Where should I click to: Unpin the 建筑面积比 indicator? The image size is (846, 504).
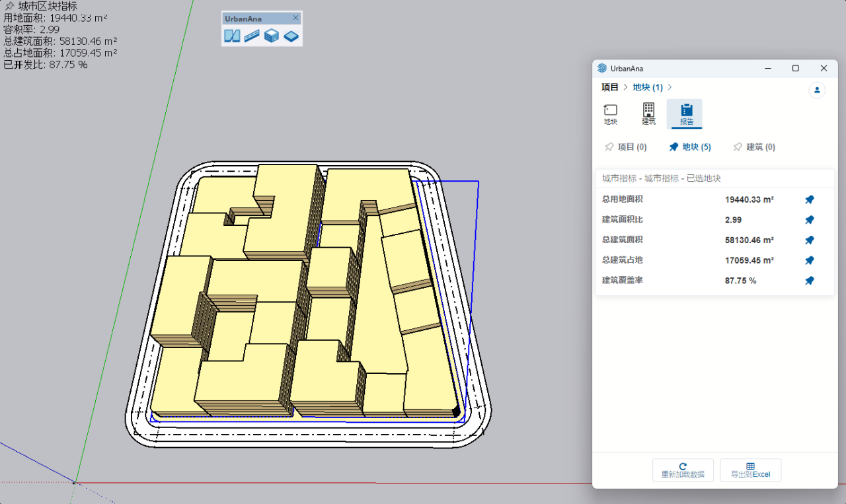click(810, 220)
